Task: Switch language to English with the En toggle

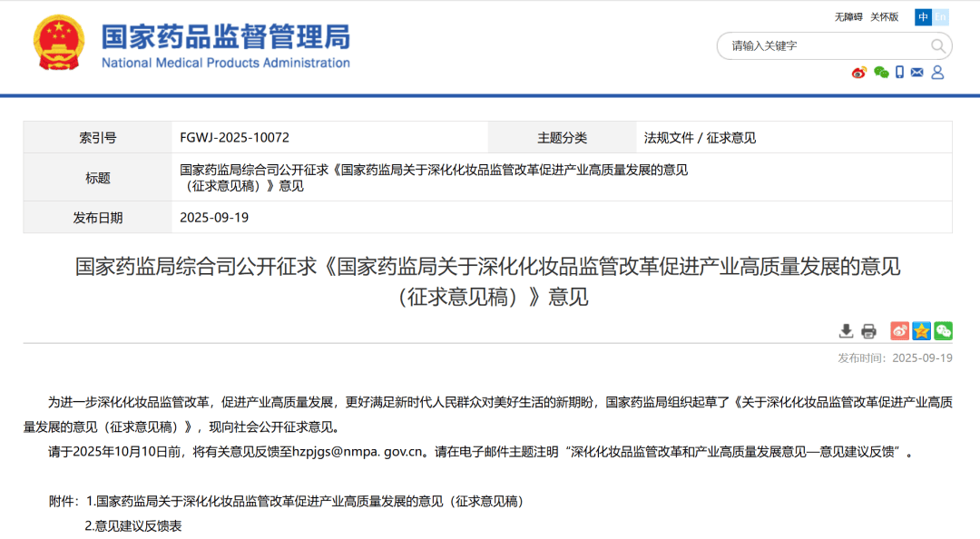Action: pyautogui.click(x=941, y=17)
